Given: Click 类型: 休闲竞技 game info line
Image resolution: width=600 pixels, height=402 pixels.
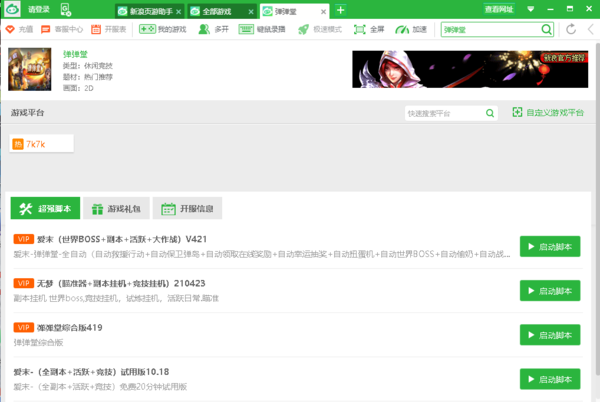Looking at the screenshot, I should click(x=88, y=66).
